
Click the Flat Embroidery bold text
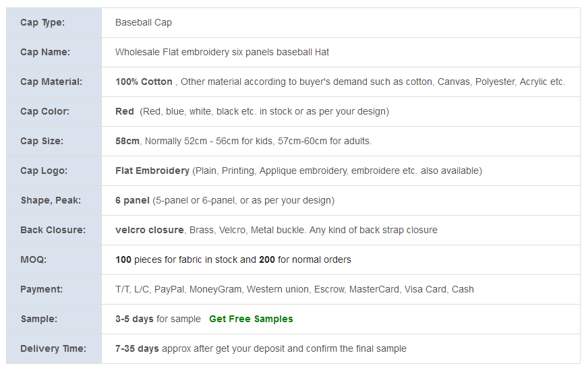[152, 170]
